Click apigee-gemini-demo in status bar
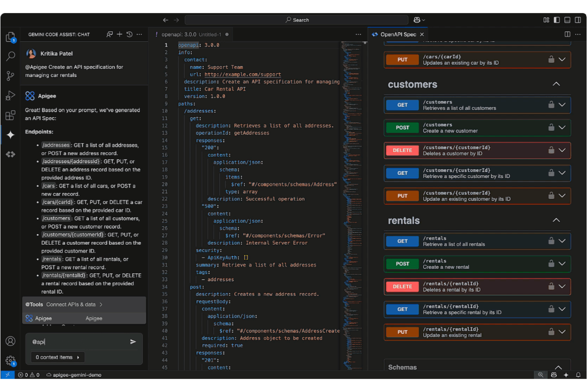This screenshot has width=588, height=392. 74,375
